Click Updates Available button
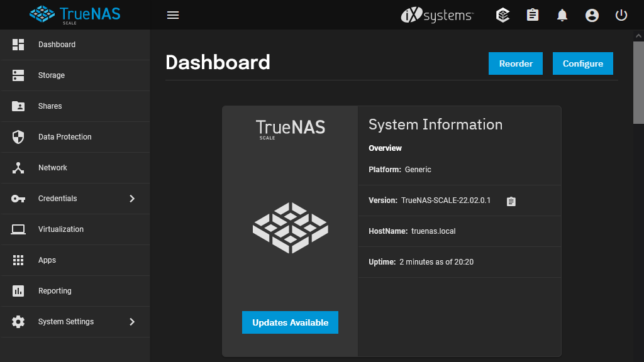644x362 pixels. (290, 322)
